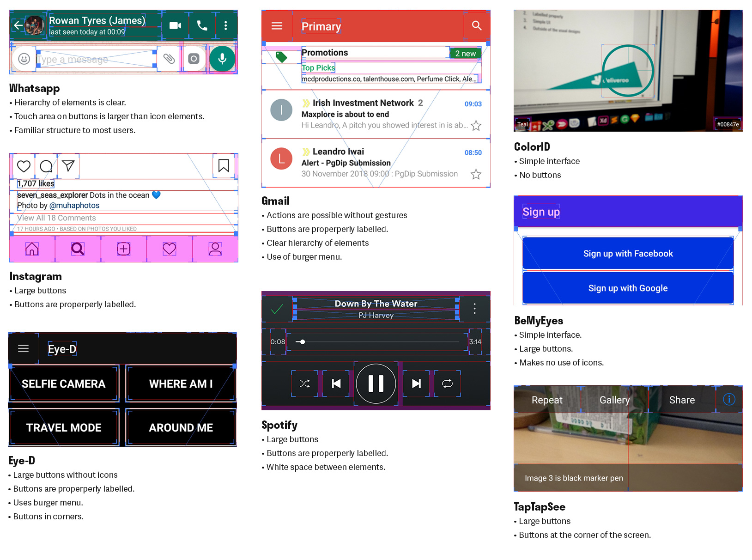Like the Instagram post with the heart
The height and width of the screenshot is (560, 752).
point(24,166)
